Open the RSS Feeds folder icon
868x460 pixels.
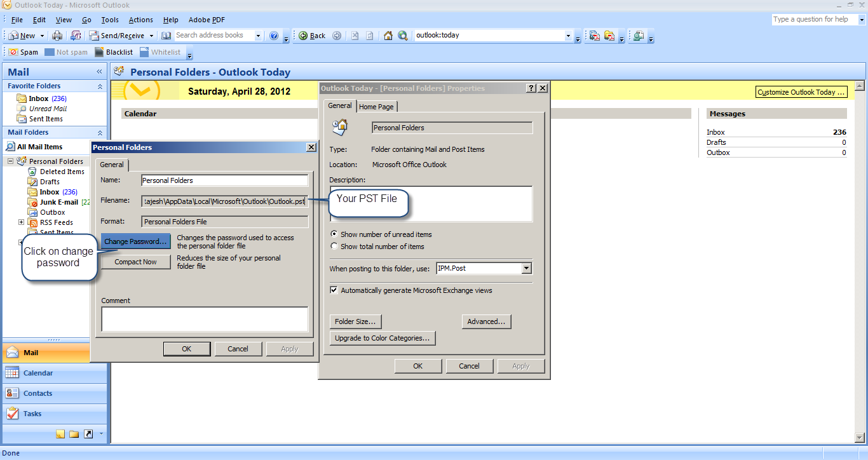click(x=32, y=222)
